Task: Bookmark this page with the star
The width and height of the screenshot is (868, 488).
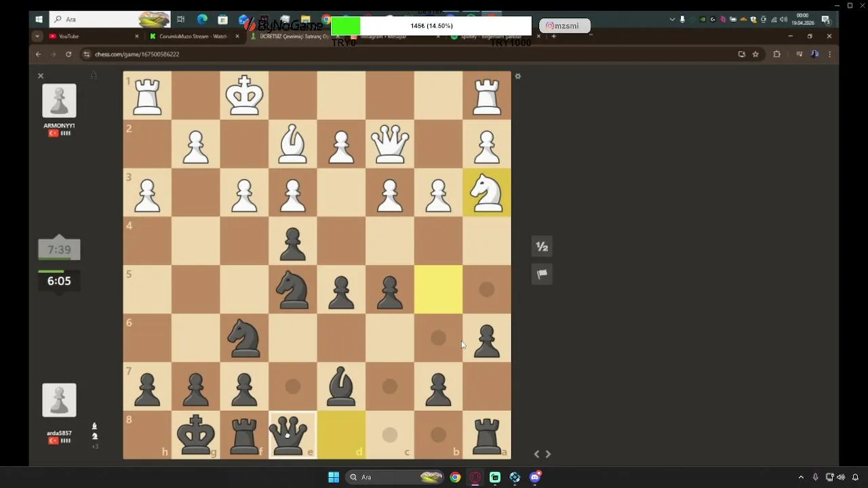Action: [x=755, y=54]
